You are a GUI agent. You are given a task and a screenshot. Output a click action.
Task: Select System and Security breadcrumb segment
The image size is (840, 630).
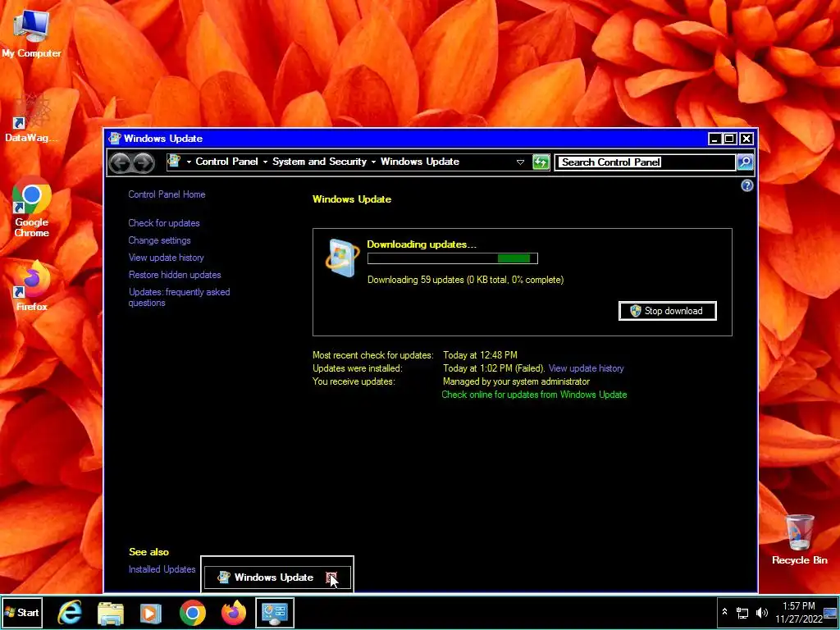(319, 162)
